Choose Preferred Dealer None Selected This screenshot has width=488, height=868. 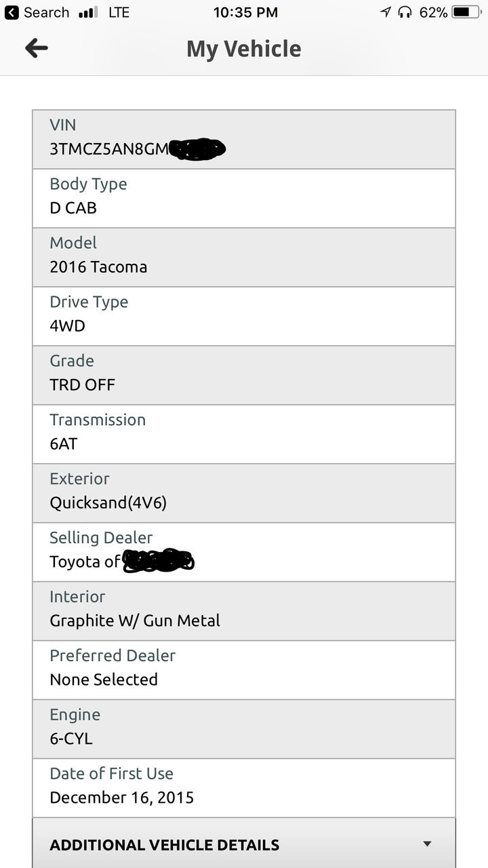(x=244, y=670)
